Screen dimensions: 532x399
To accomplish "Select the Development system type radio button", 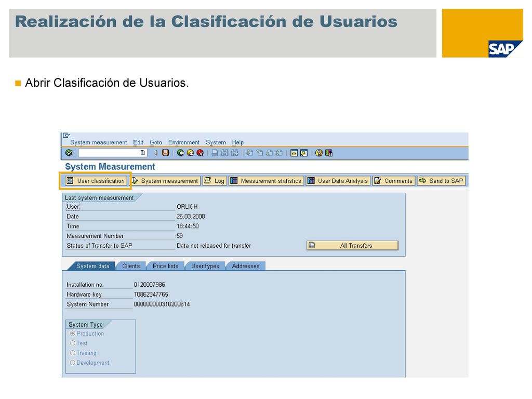I will (x=72, y=363).
